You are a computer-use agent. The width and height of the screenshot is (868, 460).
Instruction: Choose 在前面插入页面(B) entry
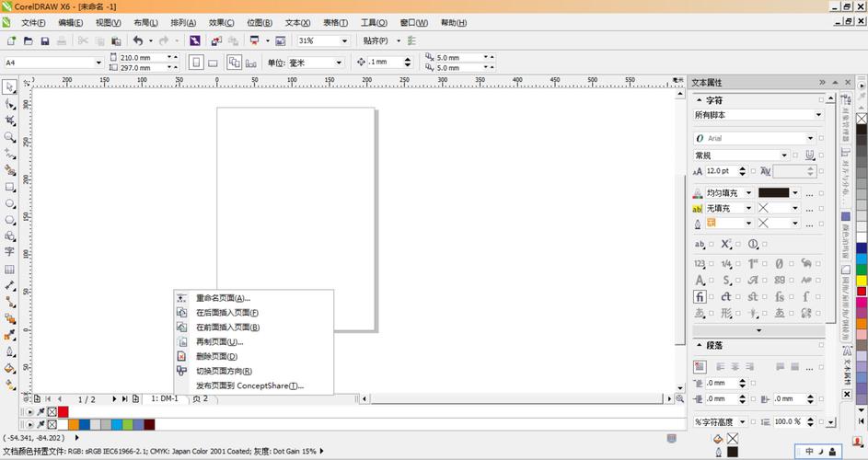click(227, 328)
